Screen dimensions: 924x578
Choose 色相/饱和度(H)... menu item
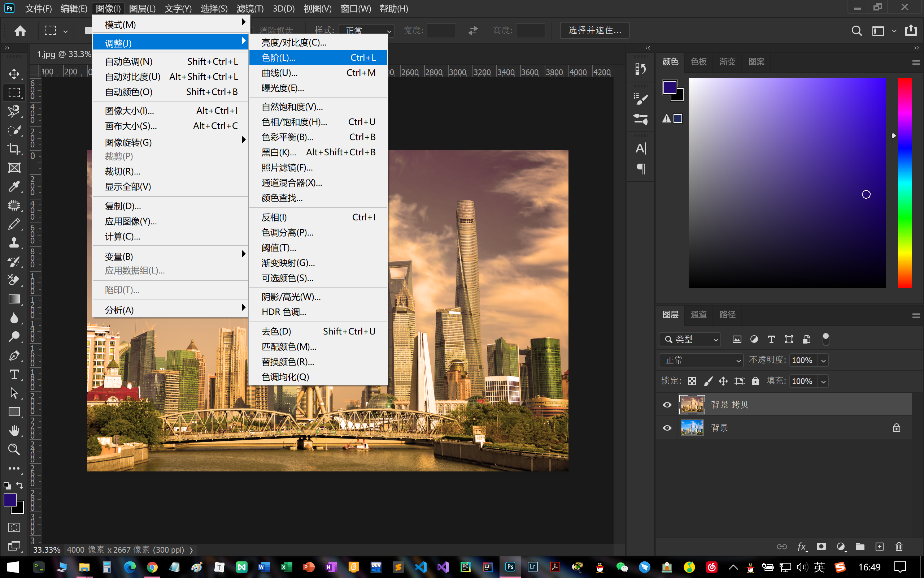(318, 122)
